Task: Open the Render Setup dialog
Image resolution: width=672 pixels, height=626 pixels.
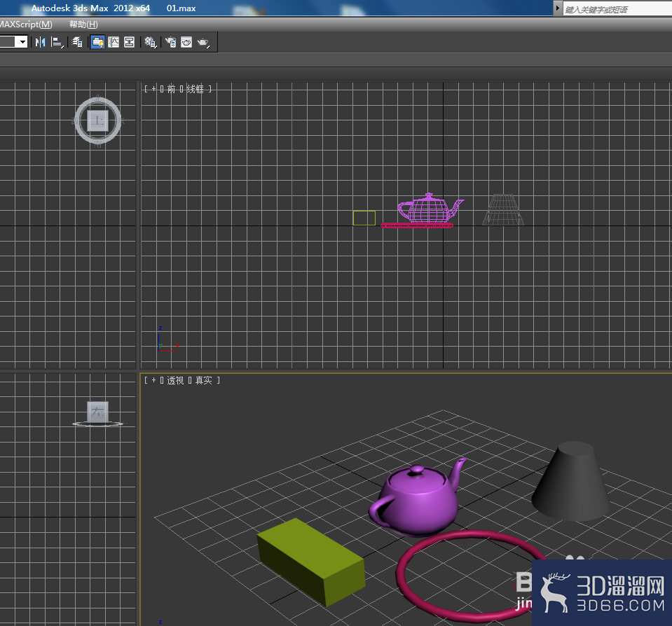Action: coord(170,42)
